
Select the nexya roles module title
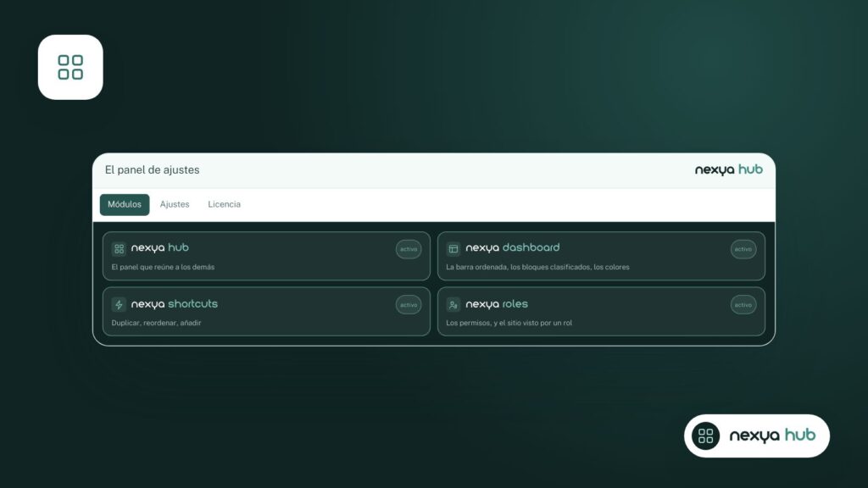[497, 304]
